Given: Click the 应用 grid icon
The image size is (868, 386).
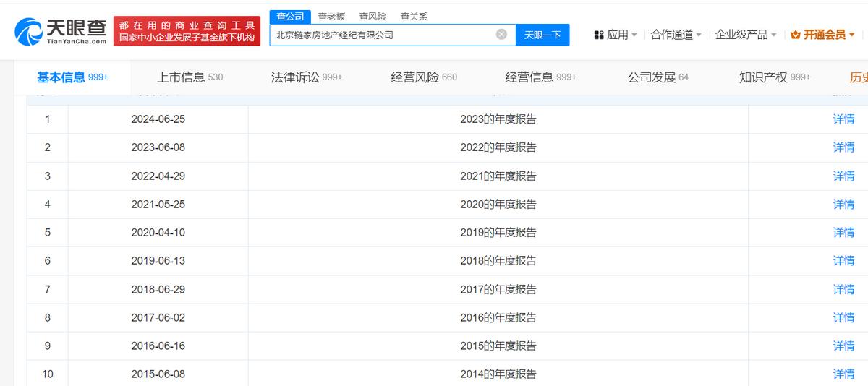Looking at the screenshot, I should pyautogui.click(x=599, y=35).
